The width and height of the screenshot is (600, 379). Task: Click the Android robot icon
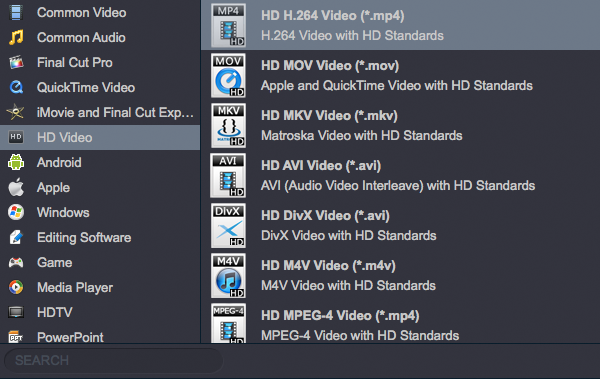(x=16, y=162)
